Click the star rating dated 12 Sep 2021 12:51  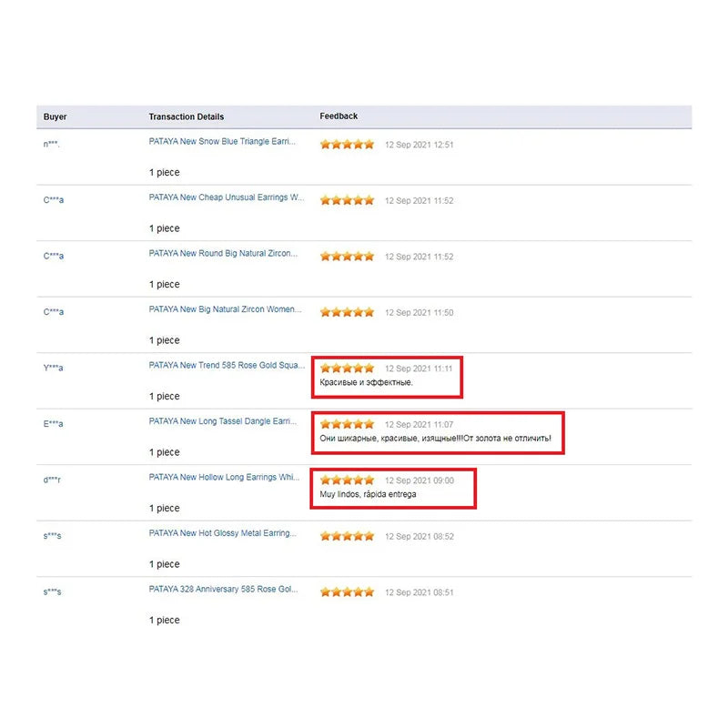[347, 145]
